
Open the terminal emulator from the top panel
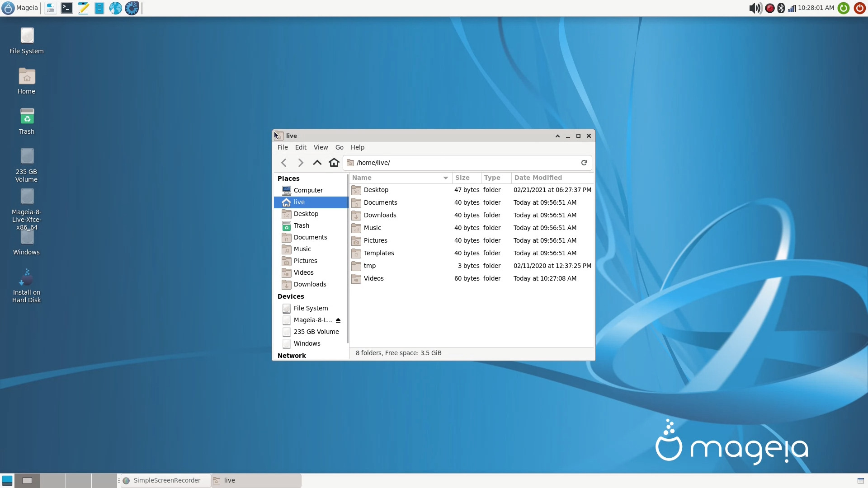tap(66, 8)
